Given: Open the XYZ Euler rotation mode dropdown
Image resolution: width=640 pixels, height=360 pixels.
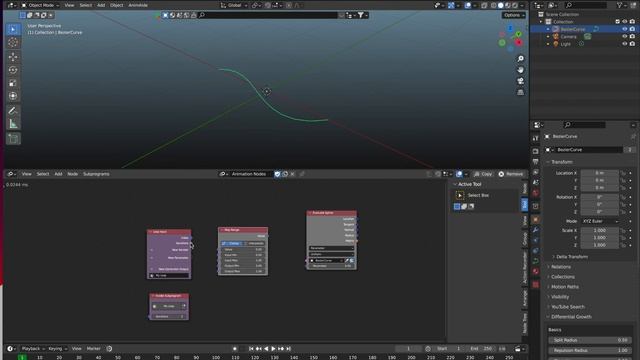Looking at the screenshot, I should point(600,221).
